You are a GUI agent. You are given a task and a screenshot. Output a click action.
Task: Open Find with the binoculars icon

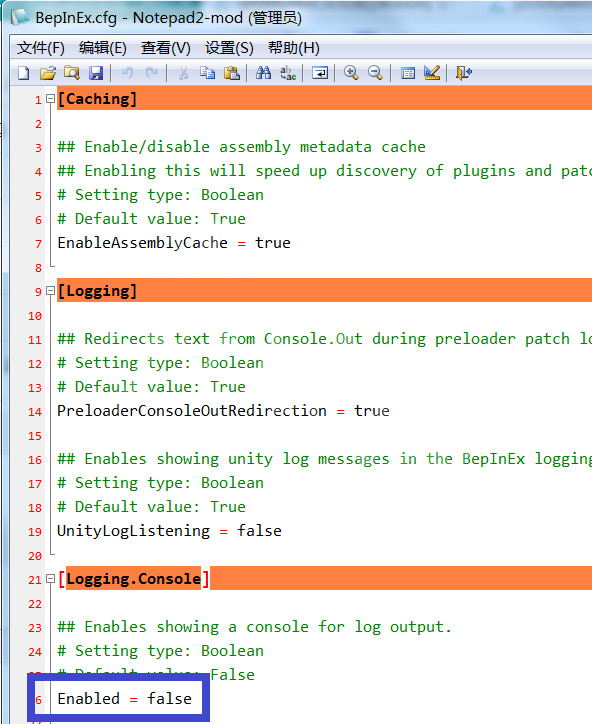tap(264, 73)
